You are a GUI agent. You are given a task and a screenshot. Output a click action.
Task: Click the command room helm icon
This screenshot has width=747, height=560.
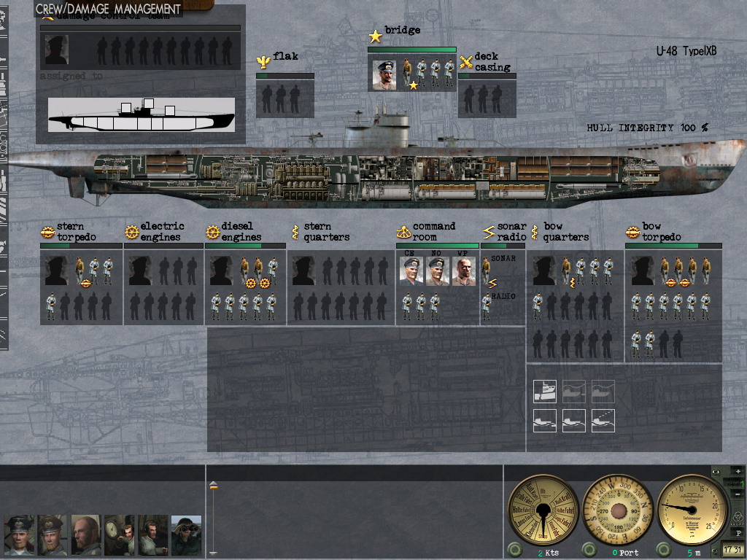403,232
